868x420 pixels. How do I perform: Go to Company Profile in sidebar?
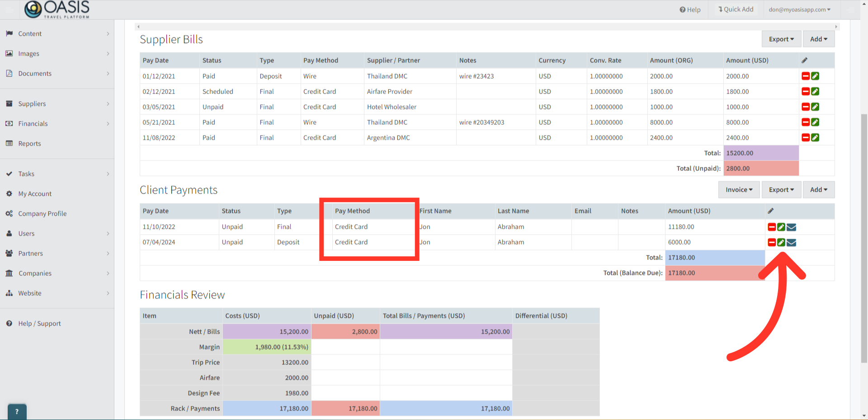point(42,213)
